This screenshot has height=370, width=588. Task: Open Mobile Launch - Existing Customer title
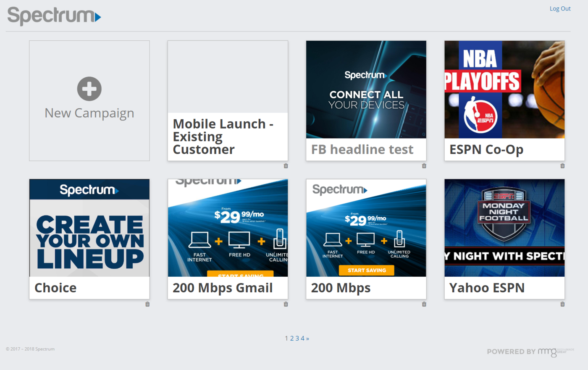[x=223, y=136]
